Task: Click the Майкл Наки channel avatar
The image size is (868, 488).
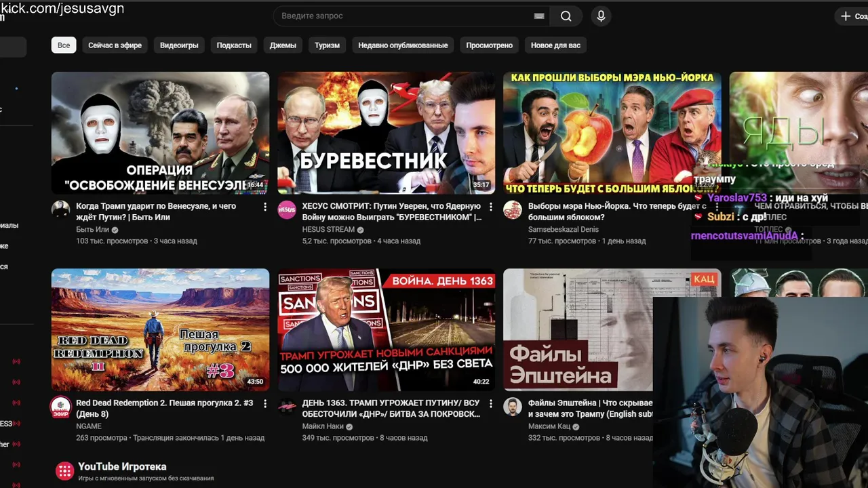Action: 287,407
